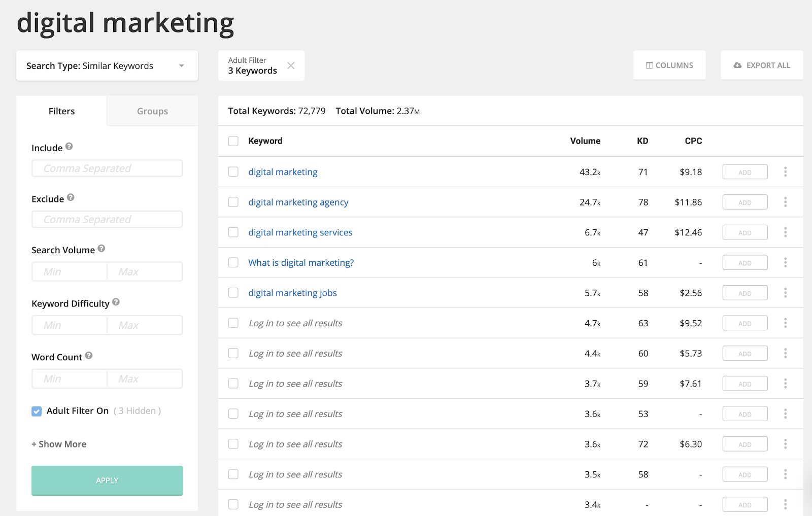This screenshot has height=516, width=812.
Task: Open the Search Type dropdown
Action: click(107, 66)
